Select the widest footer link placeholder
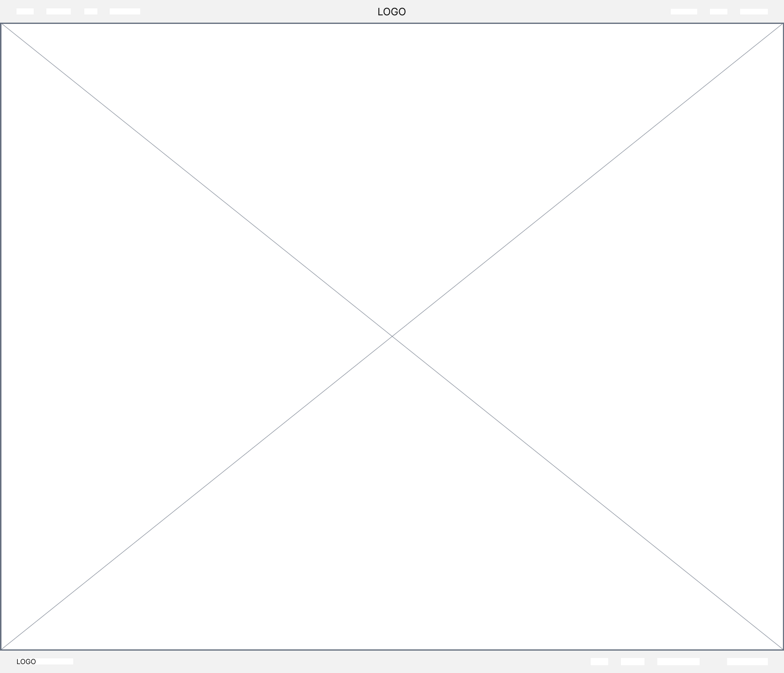Viewport: 784px width, 673px height. [x=678, y=662]
